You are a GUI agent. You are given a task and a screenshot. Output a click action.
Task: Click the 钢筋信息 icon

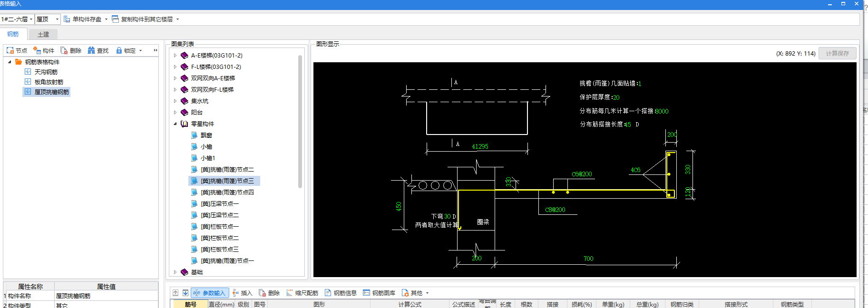328,293
